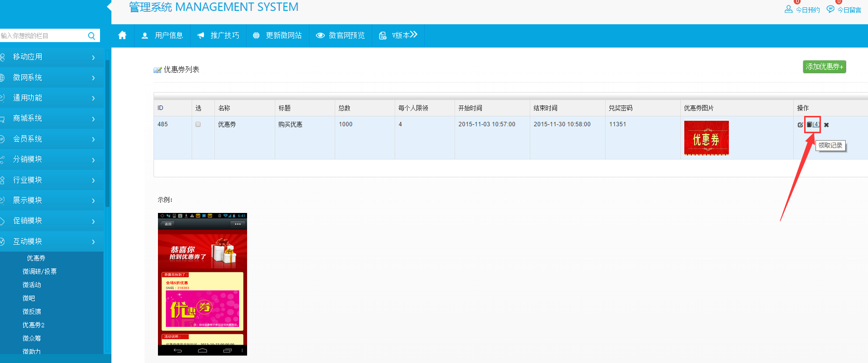Open 今日留言 message icon
This screenshot has width=868, height=363.
(x=830, y=9)
